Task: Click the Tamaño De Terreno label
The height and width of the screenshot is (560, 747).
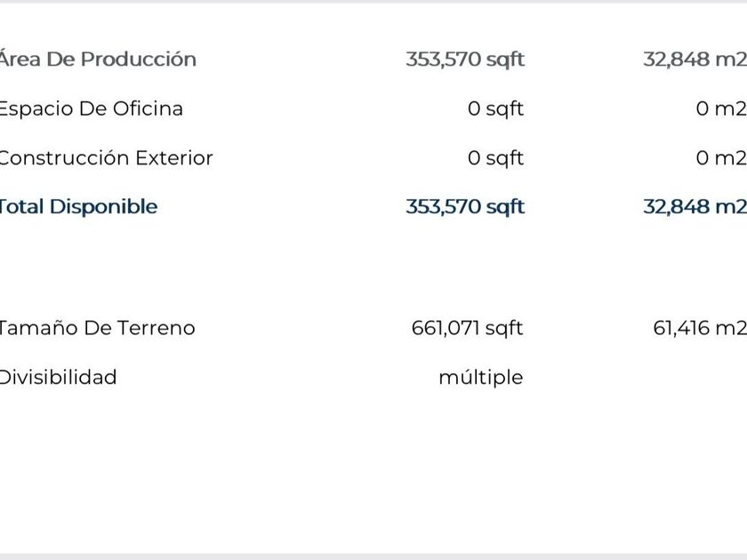Action: point(96,328)
